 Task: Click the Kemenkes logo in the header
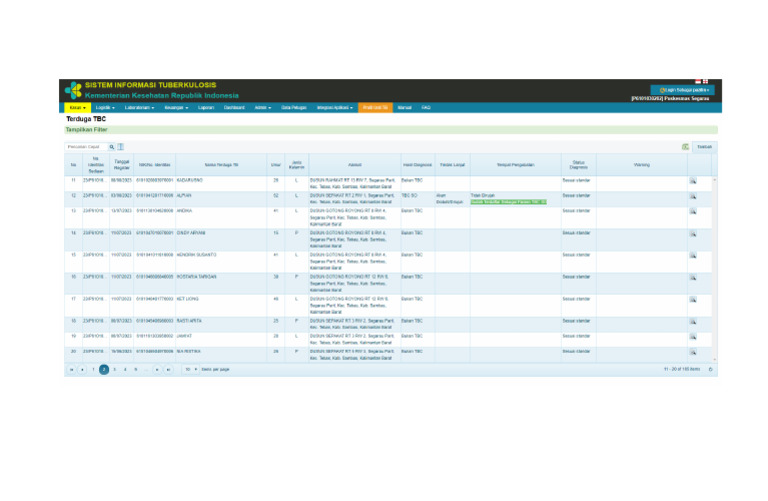pyautogui.click(x=73, y=90)
